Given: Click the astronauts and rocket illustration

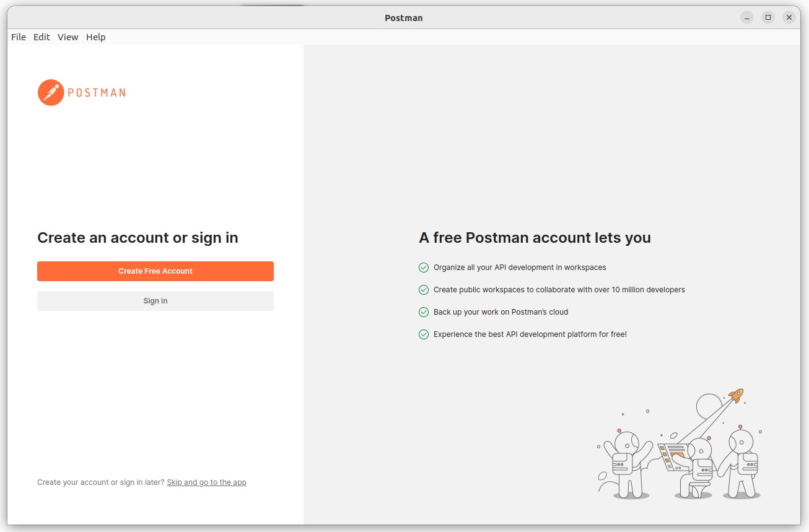Looking at the screenshot, I should coord(680,444).
